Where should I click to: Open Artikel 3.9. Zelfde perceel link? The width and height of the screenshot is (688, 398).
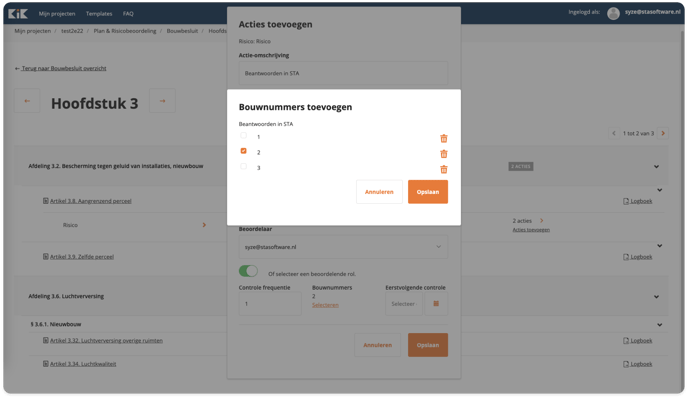(x=82, y=257)
